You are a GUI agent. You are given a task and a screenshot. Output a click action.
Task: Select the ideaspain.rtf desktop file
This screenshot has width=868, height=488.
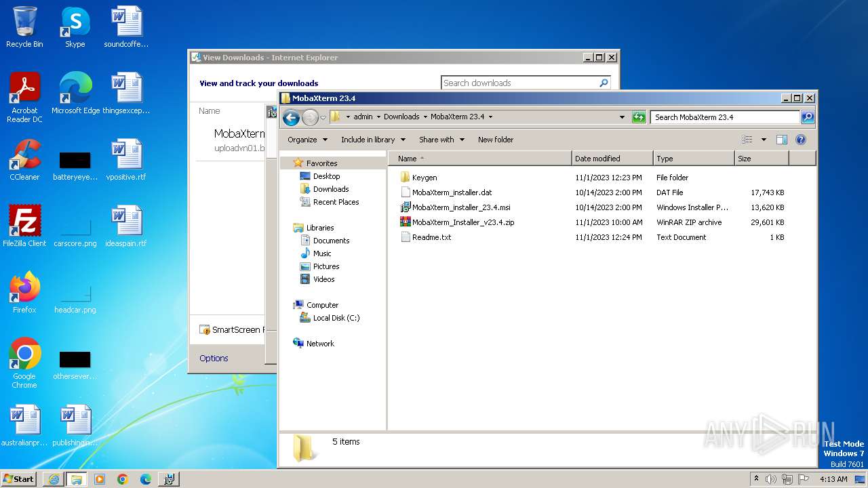click(126, 226)
